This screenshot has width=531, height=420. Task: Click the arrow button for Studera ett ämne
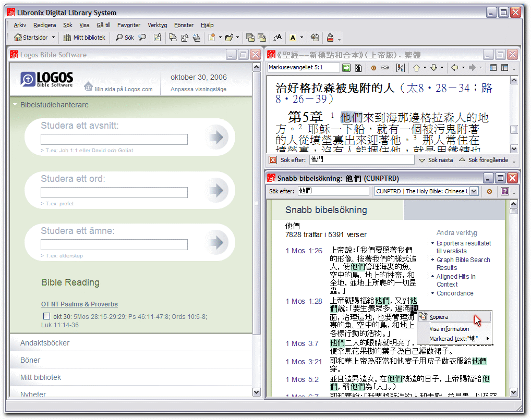217,242
